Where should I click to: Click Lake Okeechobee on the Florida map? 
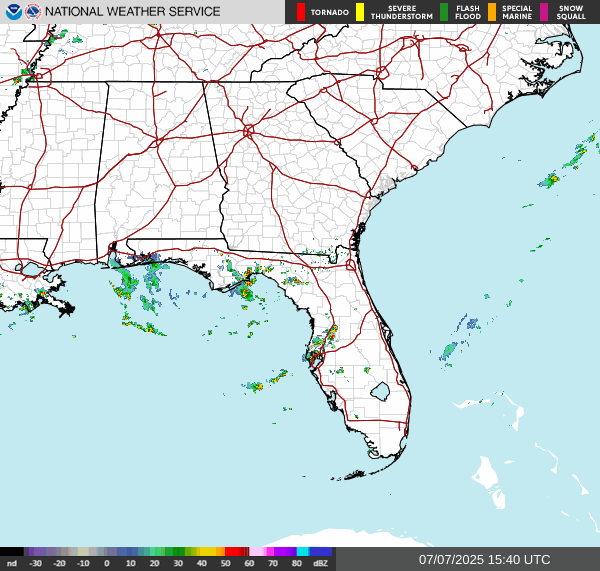[x=380, y=391]
